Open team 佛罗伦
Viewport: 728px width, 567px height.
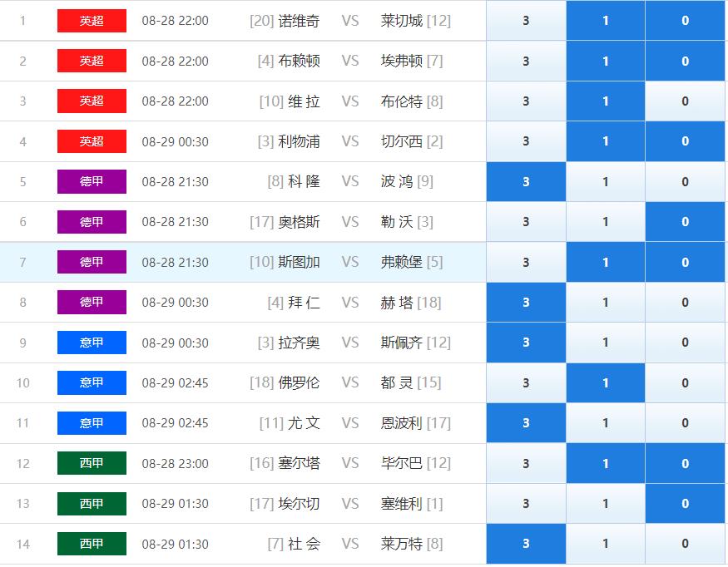click(299, 382)
